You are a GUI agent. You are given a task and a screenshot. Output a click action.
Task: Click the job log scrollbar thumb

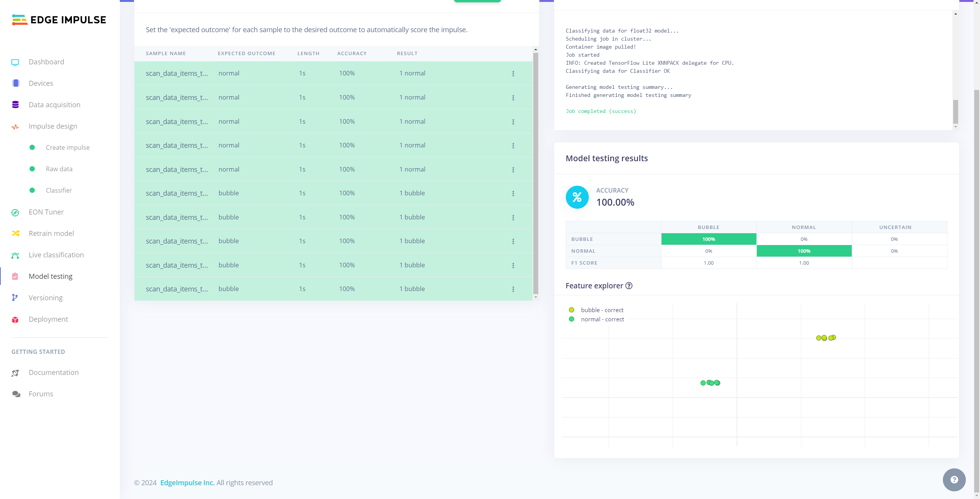955,111
